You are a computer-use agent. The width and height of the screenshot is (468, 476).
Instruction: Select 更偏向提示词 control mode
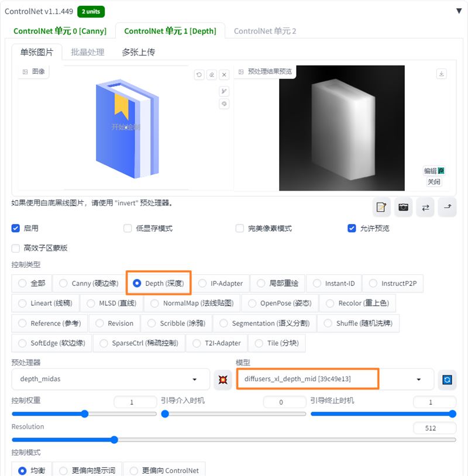point(87,470)
